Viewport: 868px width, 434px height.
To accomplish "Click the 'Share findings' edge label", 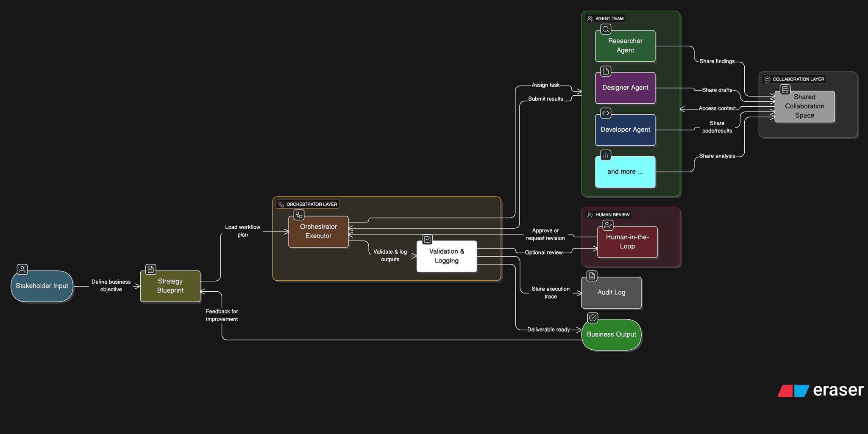I will [717, 61].
